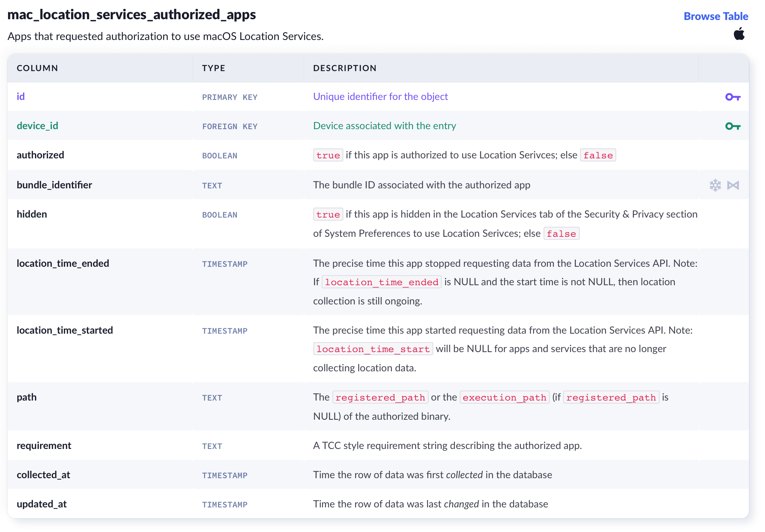Click the purple primary key icon
765x532 pixels.
click(x=733, y=97)
